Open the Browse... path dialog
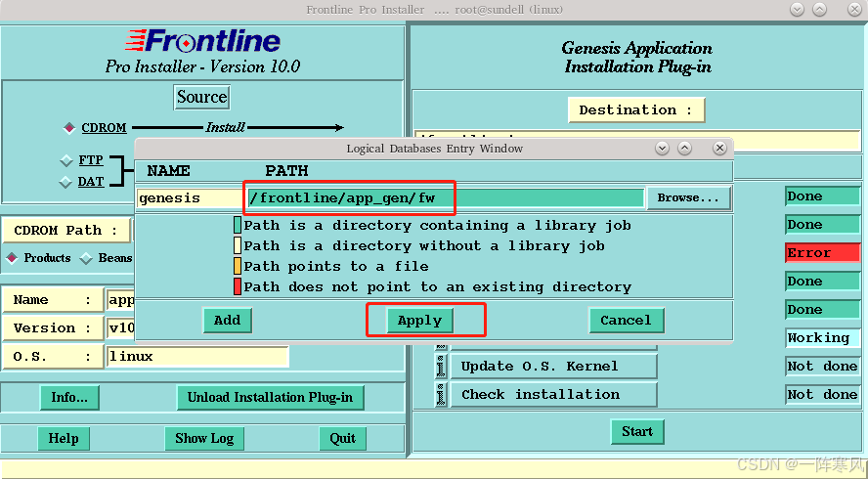Screen dimensions: 868x479 [689, 197]
